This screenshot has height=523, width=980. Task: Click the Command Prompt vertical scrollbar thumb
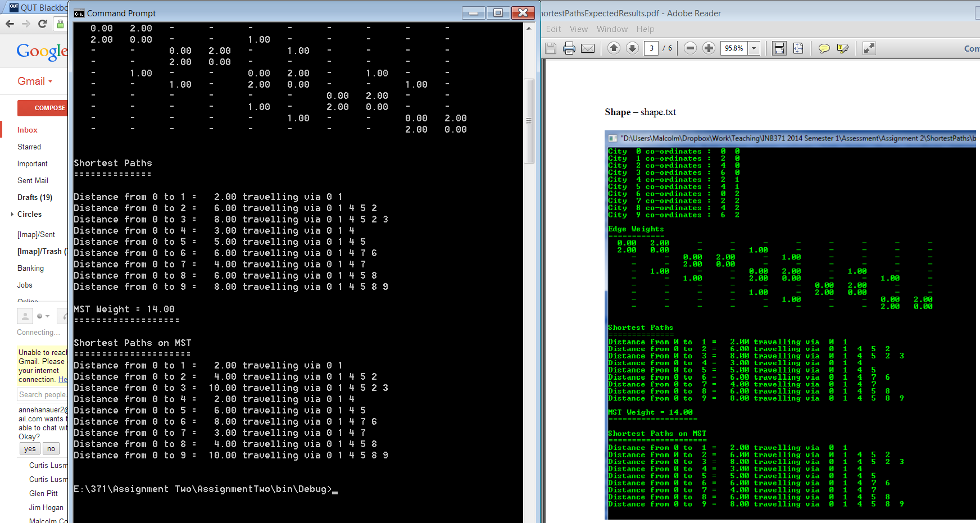click(x=529, y=121)
